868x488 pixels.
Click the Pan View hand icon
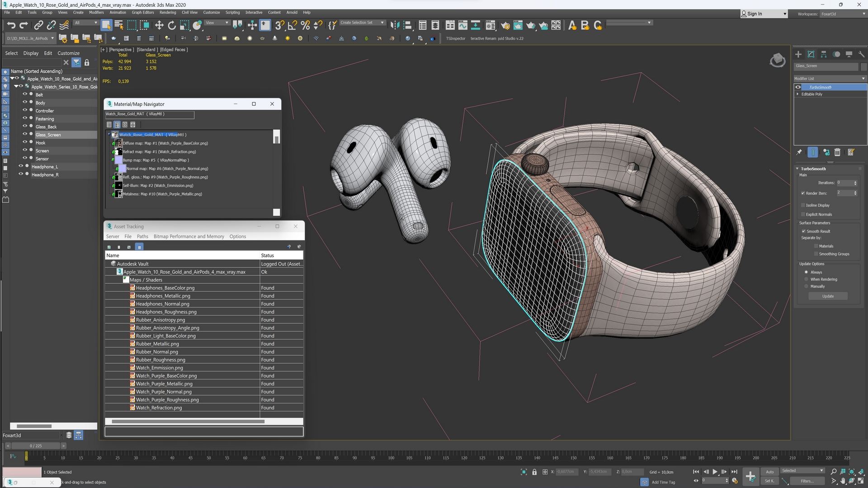(843, 481)
